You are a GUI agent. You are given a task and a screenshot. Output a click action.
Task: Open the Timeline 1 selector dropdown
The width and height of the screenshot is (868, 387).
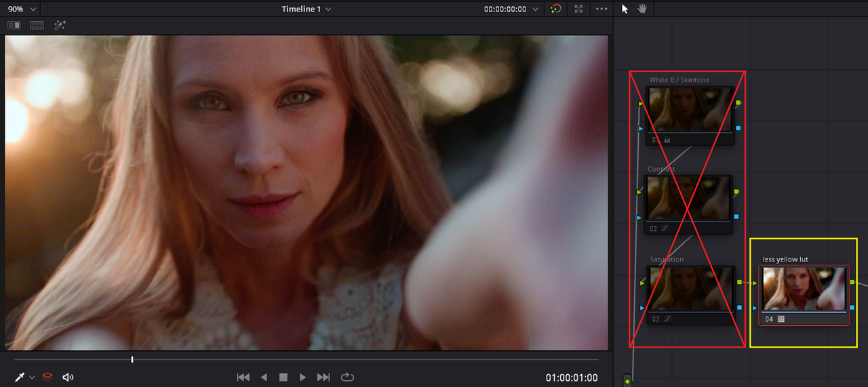click(307, 9)
